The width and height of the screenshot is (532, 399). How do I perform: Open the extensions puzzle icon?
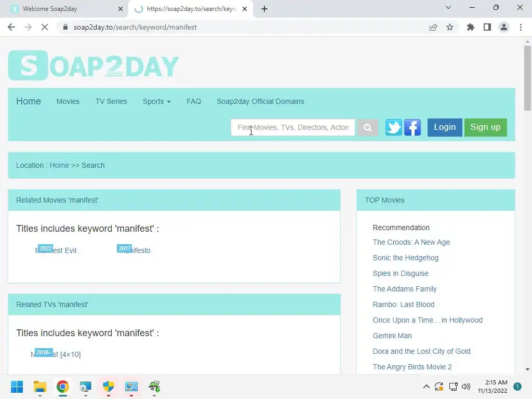(x=471, y=27)
